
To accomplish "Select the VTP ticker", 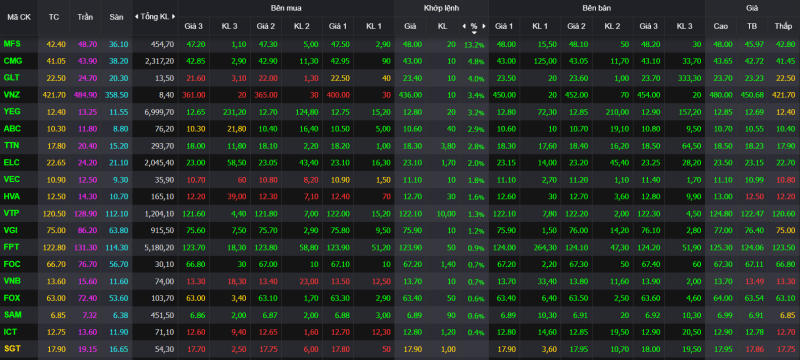I will (11, 213).
